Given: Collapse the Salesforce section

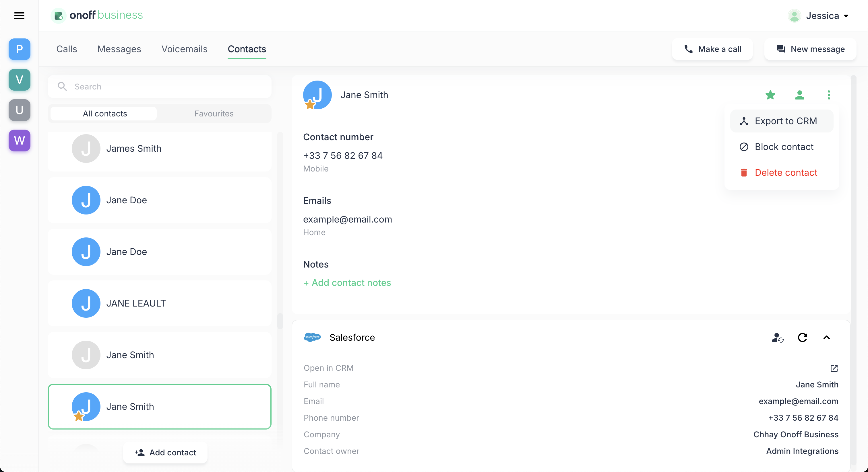Looking at the screenshot, I should pos(827,338).
